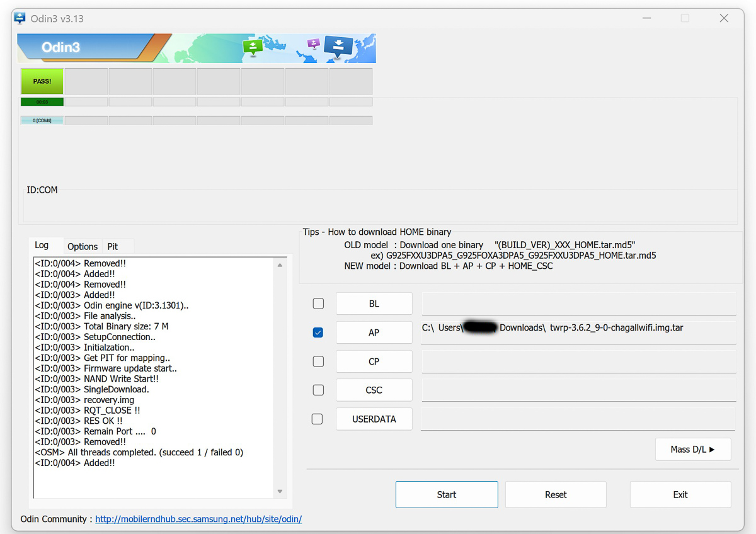
Task: Select log line 'Initialzation..'
Action: (84, 348)
